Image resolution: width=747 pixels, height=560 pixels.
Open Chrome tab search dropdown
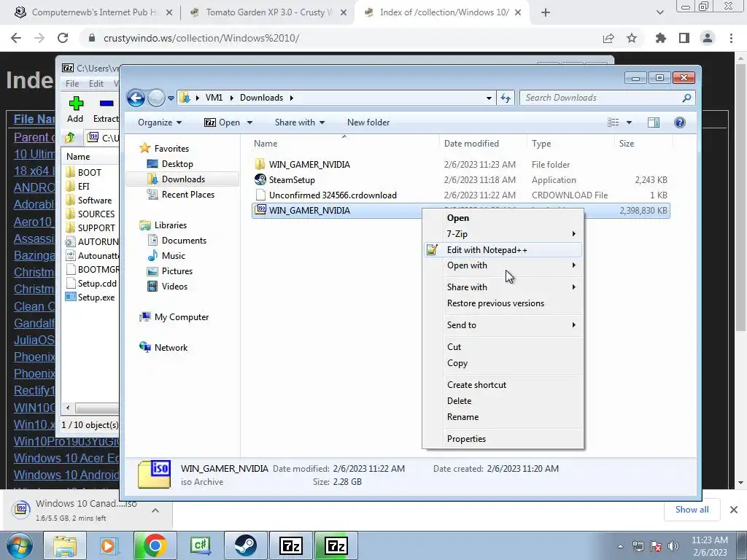[659, 12]
